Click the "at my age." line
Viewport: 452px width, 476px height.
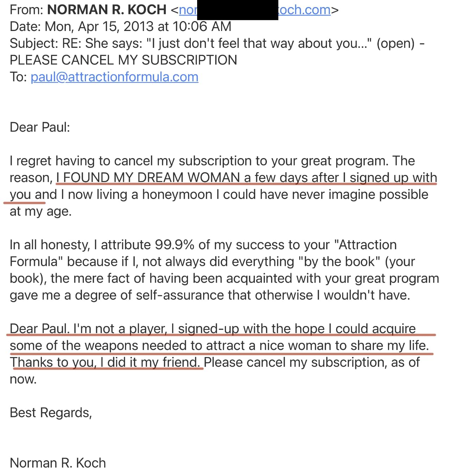pyautogui.click(x=40, y=211)
